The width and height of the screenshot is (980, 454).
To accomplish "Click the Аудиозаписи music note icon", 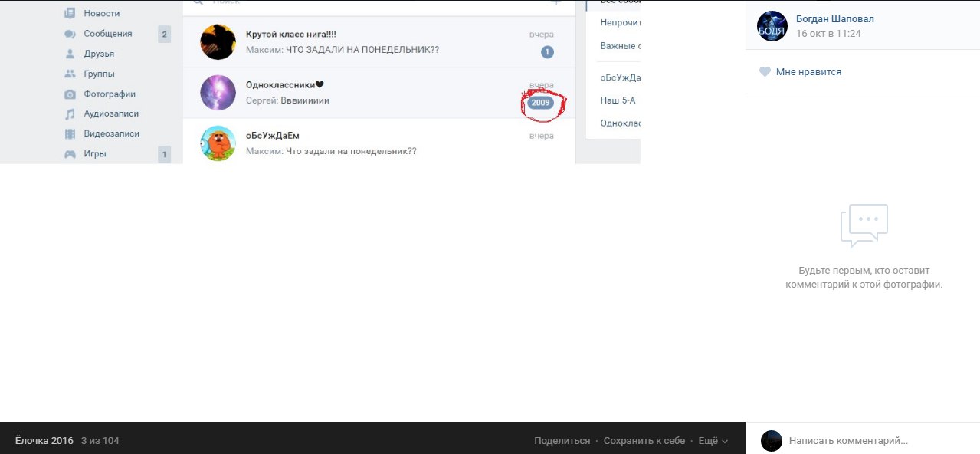I will 70,113.
